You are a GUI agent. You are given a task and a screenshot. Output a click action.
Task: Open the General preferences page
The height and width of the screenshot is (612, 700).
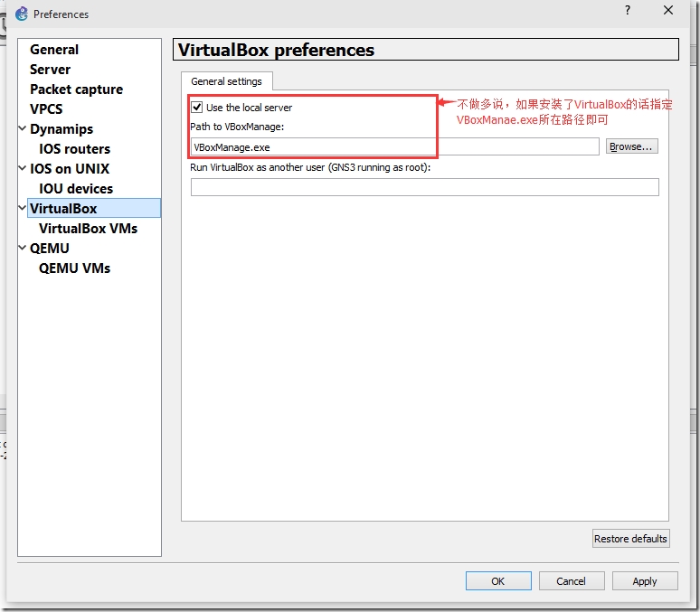pos(54,50)
